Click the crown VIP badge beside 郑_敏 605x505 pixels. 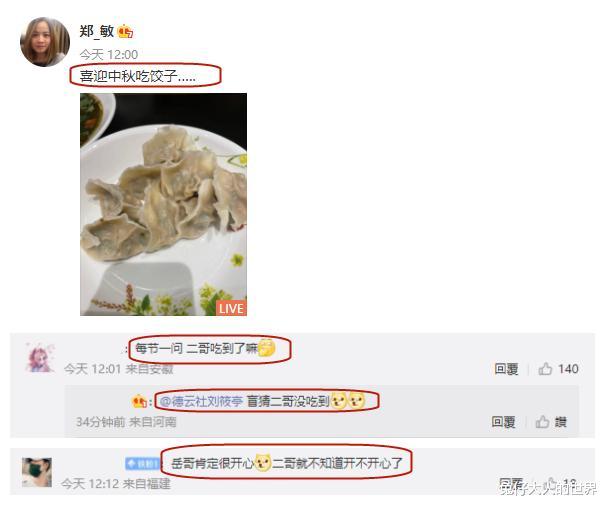(x=125, y=32)
